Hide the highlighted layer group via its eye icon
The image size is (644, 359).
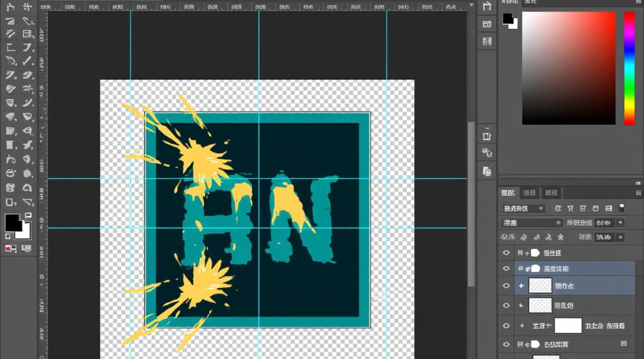coord(506,269)
